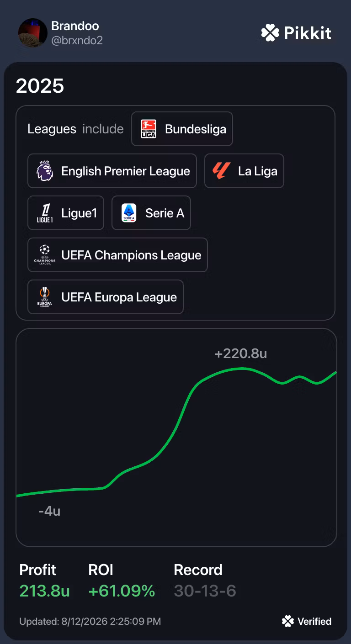The image size is (351, 644).
Task: Click the Premier League lion icon
Action: [x=45, y=171]
